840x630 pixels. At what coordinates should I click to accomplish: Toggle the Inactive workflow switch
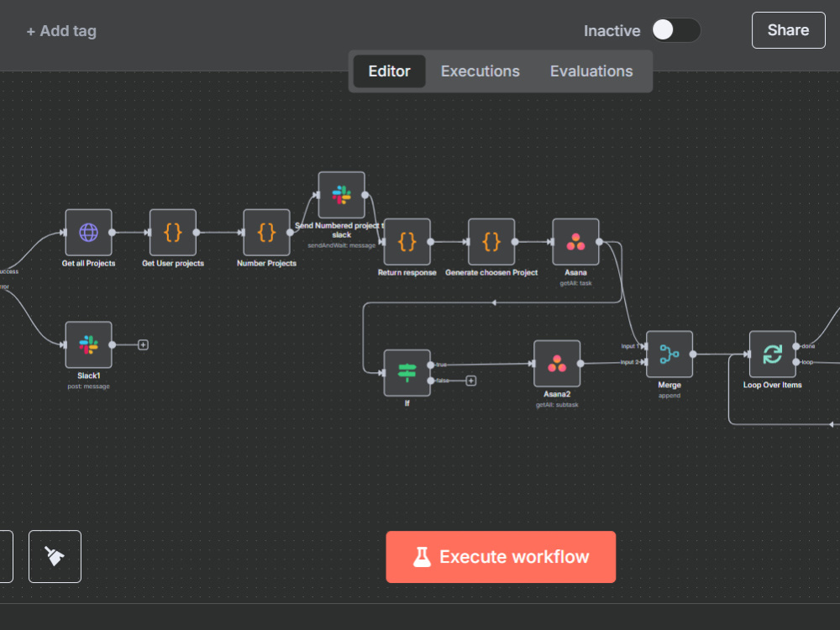pyautogui.click(x=676, y=30)
